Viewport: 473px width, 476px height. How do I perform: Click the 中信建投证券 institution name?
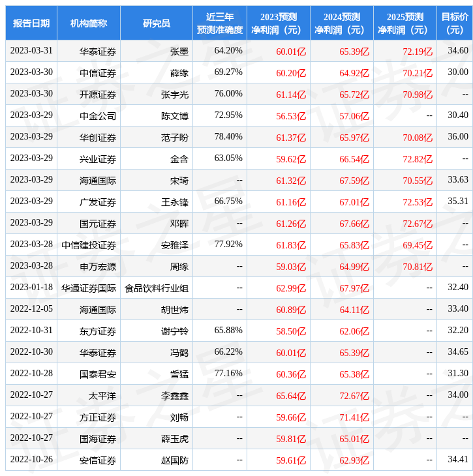point(89,245)
